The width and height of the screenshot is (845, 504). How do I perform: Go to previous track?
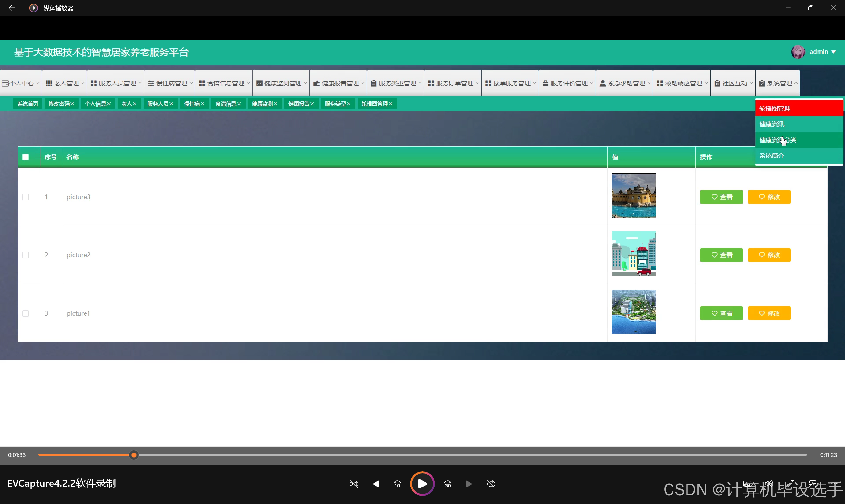point(375,484)
